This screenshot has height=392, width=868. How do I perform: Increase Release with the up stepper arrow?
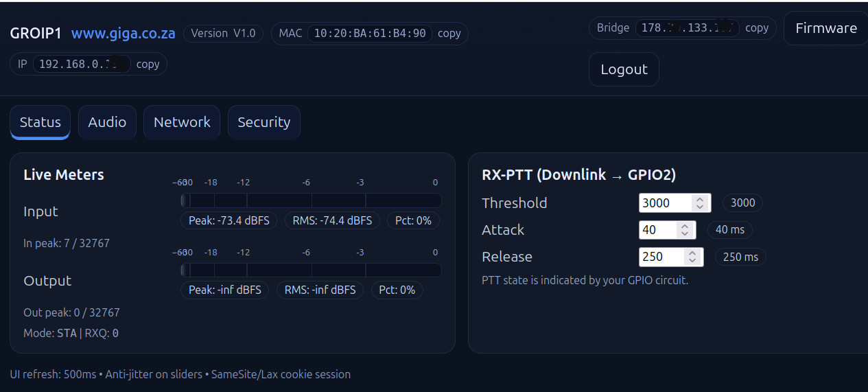(692, 253)
